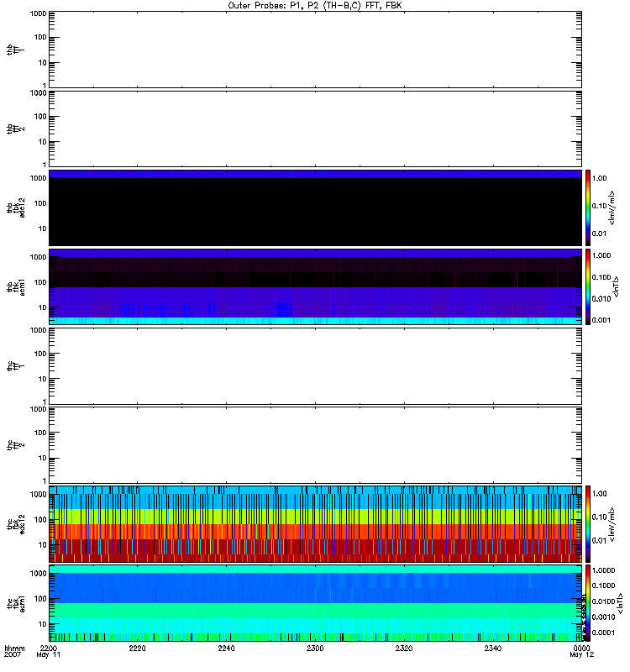Click the 0.0010 value on thc scm1 color bar
The image size is (630, 672).
603,617
